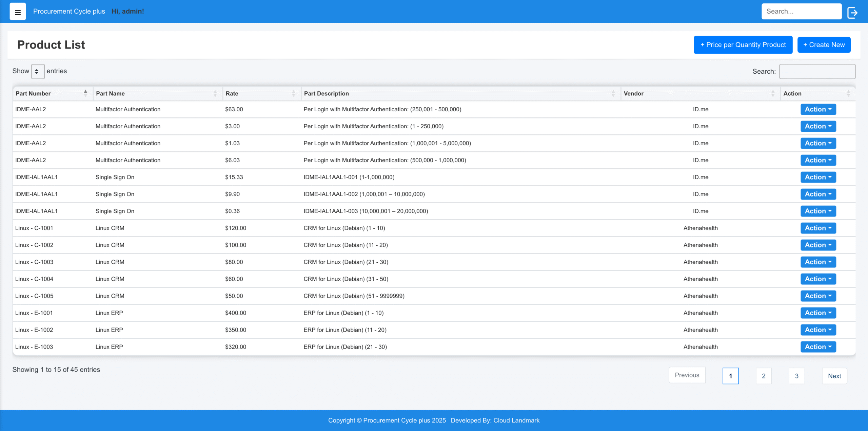Click the + Create New button

tap(824, 44)
